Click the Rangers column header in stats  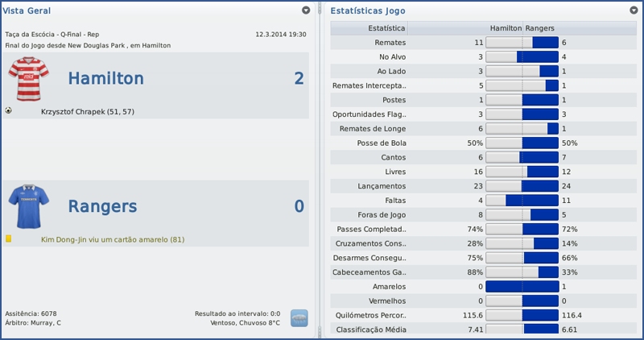539,27
